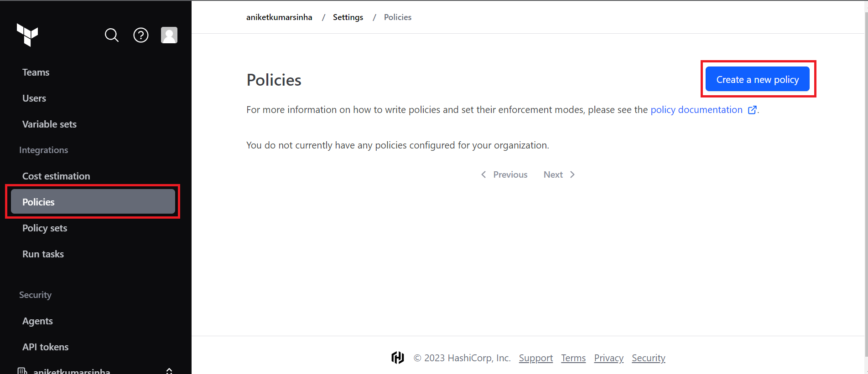Click the organization building icon in the sidebar
Viewport: 868px width, 374px height.
pos(22,371)
